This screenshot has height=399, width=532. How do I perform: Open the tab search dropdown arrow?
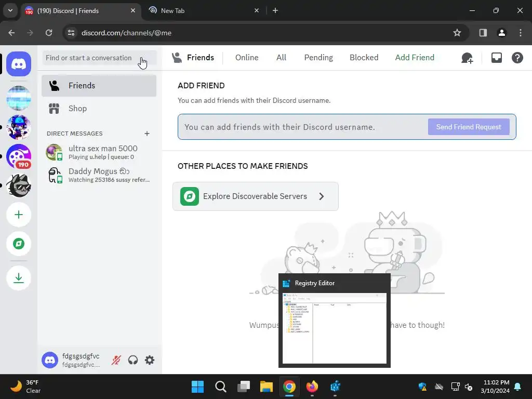[10, 10]
